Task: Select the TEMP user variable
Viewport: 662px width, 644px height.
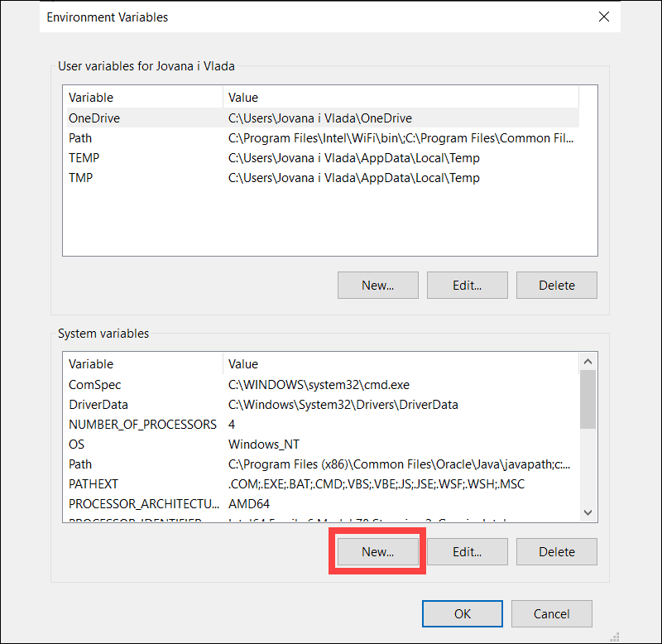Action: point(323,158)
